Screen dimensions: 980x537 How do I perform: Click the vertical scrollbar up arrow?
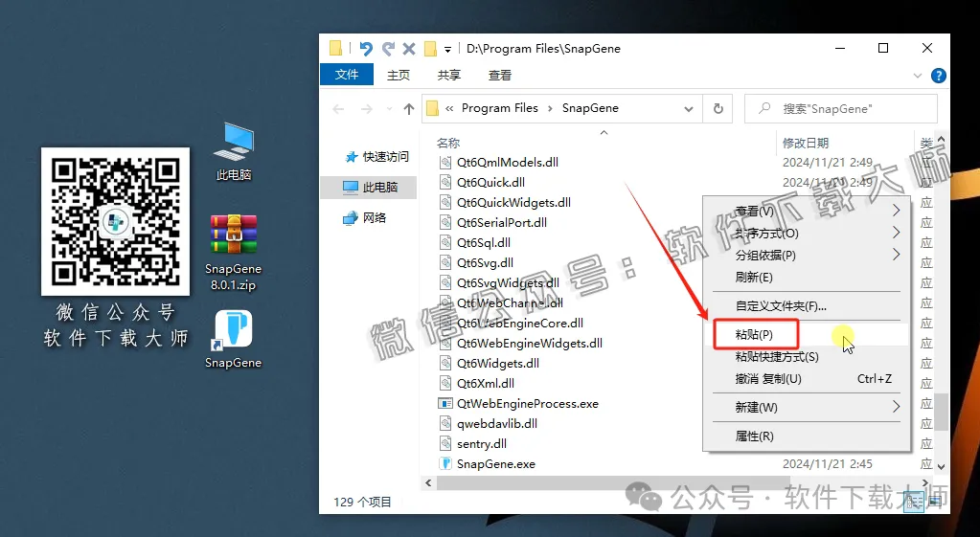coord(942,139)
